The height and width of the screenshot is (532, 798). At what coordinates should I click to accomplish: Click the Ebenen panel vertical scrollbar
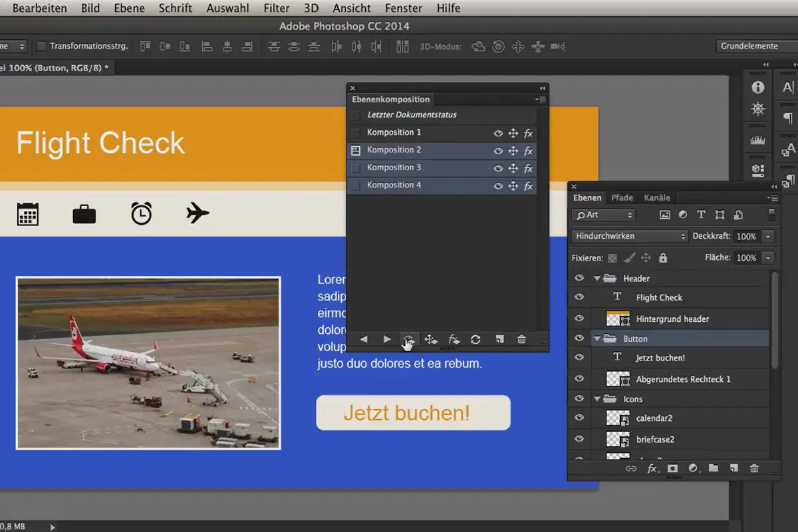point(774,319)
